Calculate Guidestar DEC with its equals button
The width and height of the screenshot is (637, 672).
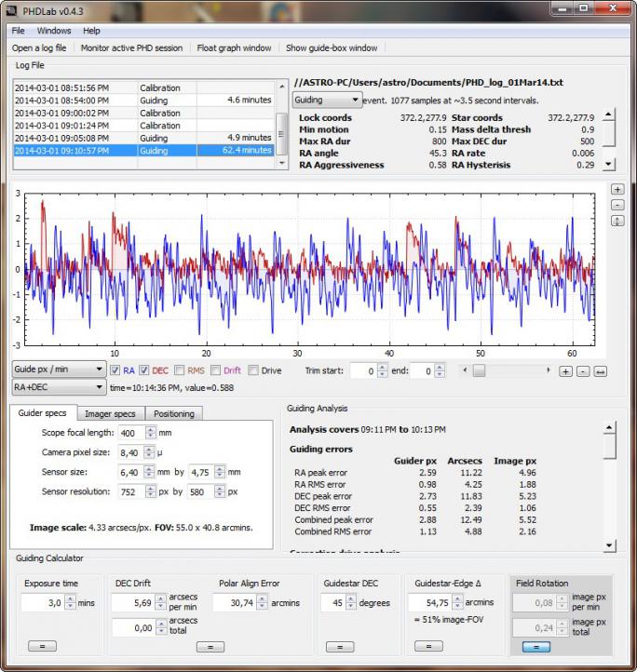340,646
